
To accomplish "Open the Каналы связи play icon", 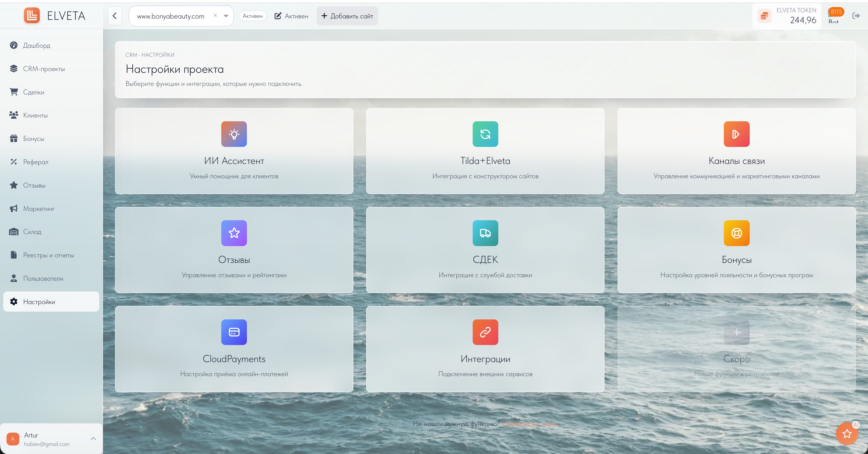I will (737, 134).
